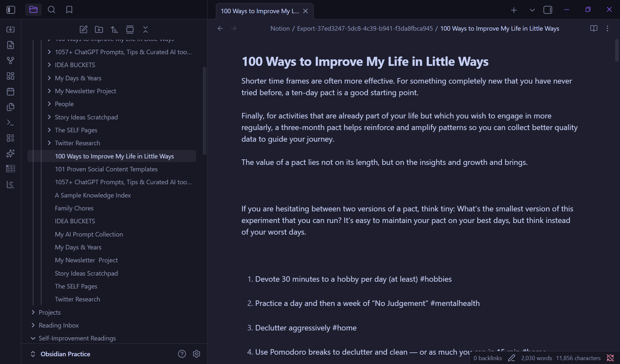Screen dimensions: 620x364
Task: Open the tab list dropdown arrow
Action: coord(532,10)
